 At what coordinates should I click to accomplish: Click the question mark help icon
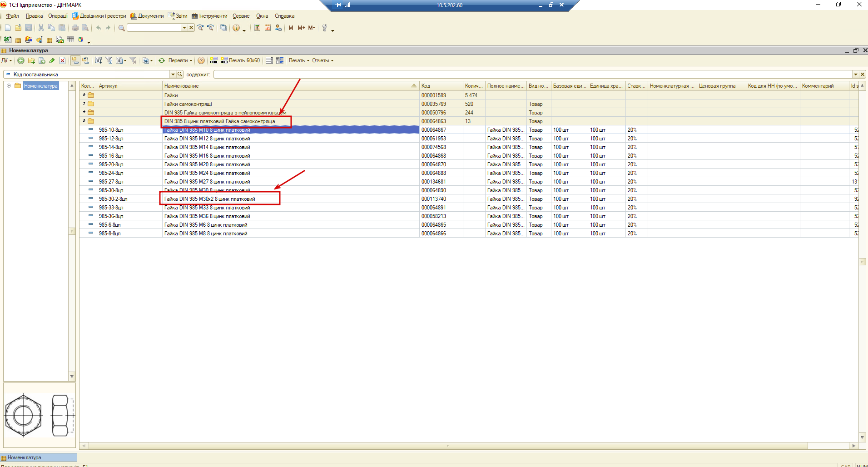pos(201,60)
